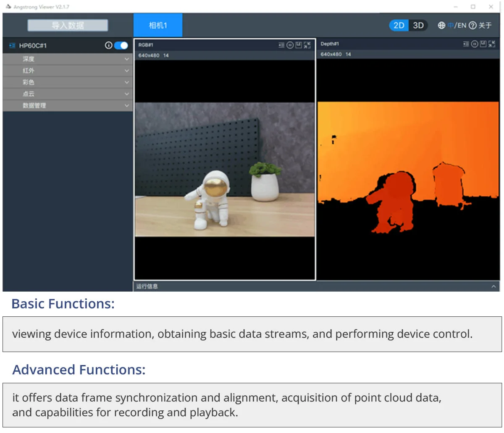
Task: Expand the 红外 section
Action: 68,71
